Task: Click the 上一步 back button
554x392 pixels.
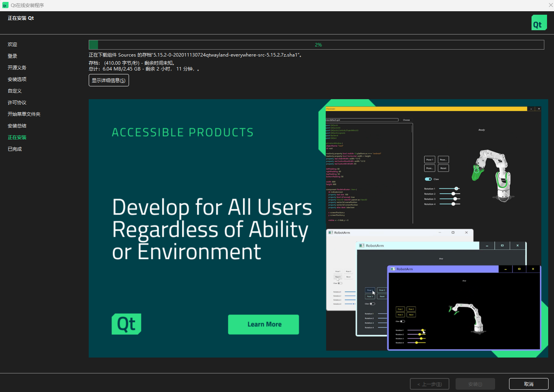Action: point(430,384)
